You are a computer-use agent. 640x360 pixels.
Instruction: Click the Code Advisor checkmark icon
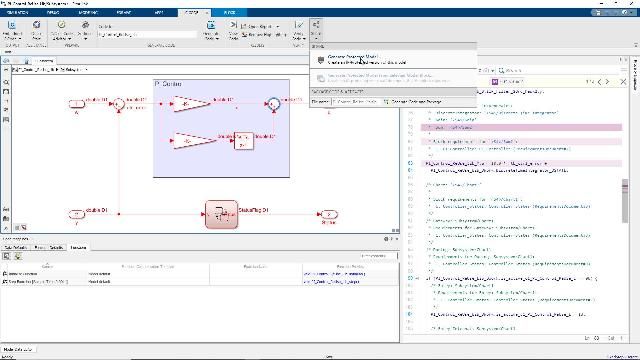tap(61, 25)
